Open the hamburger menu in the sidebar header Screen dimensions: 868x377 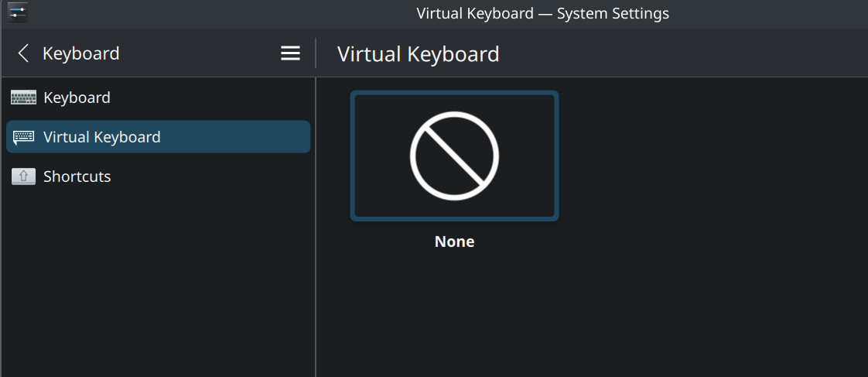291,53
